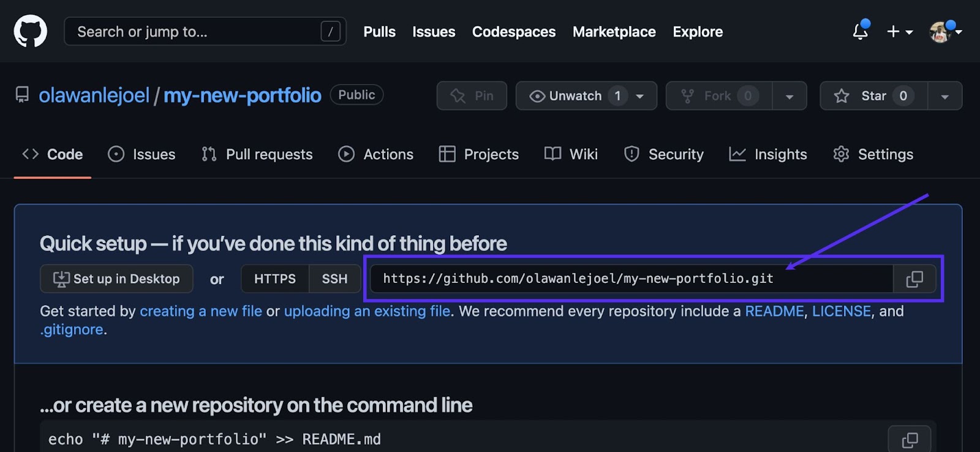
Task: Click the Set up in Desktop button
Action: pos(116,279)
